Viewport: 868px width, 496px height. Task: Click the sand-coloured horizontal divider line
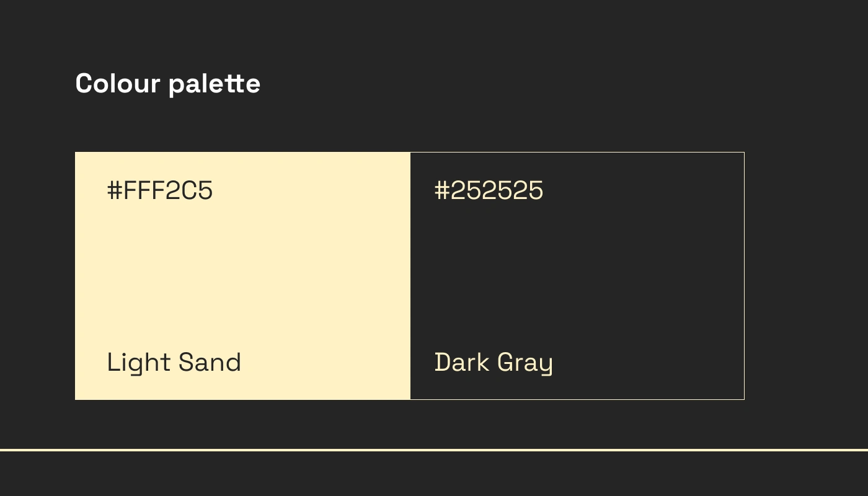click(x=434, y=449)
